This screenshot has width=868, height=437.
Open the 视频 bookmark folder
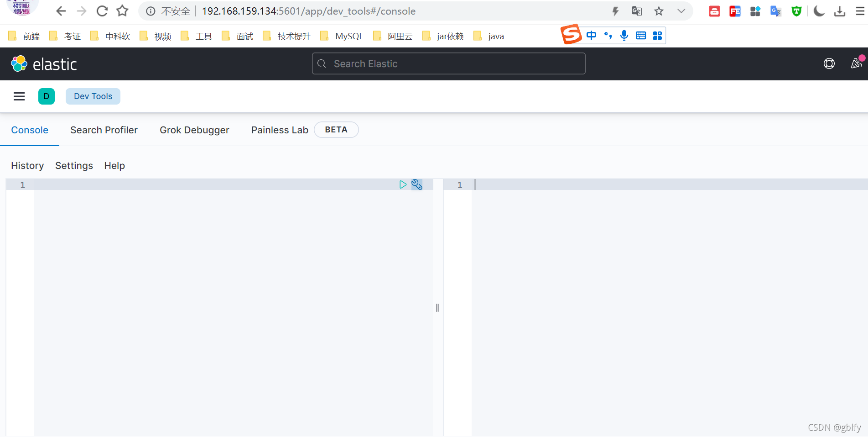click(x=156, y=36)
